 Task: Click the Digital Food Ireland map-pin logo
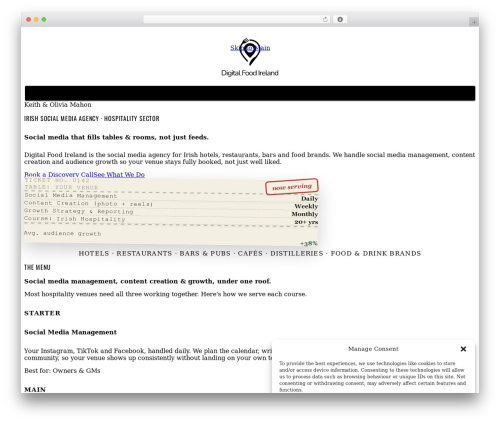coord(250,52)
